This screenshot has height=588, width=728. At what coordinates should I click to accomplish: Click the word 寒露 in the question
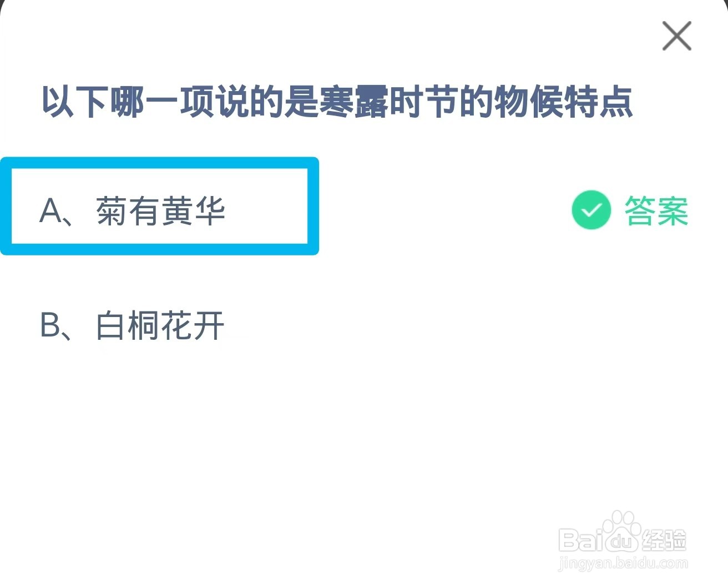[353, 102]
